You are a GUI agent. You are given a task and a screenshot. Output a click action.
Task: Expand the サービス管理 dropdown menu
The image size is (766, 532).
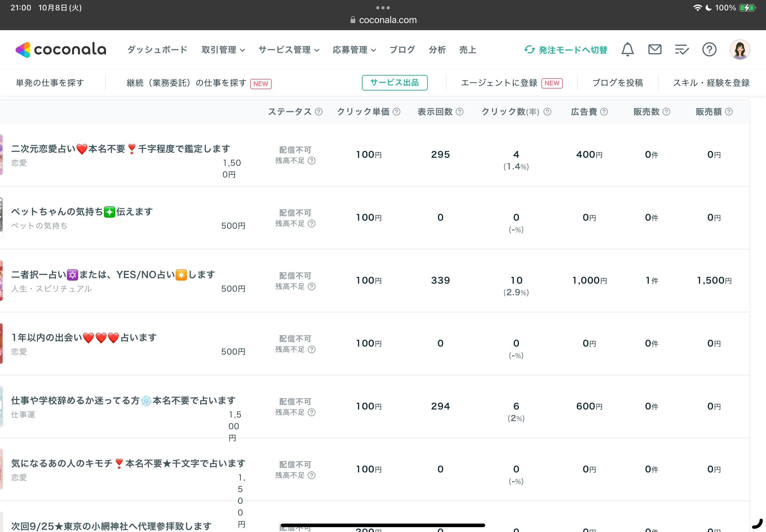coord(289,50)
